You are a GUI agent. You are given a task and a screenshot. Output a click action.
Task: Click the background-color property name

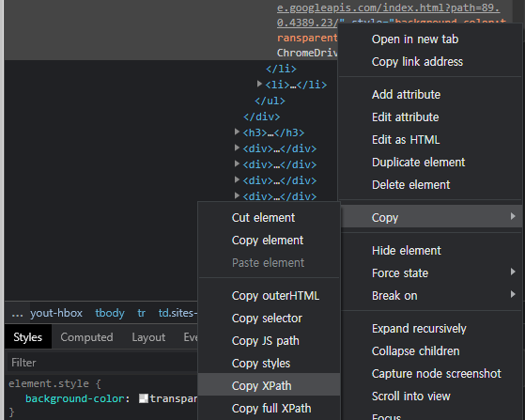[76, 398]
